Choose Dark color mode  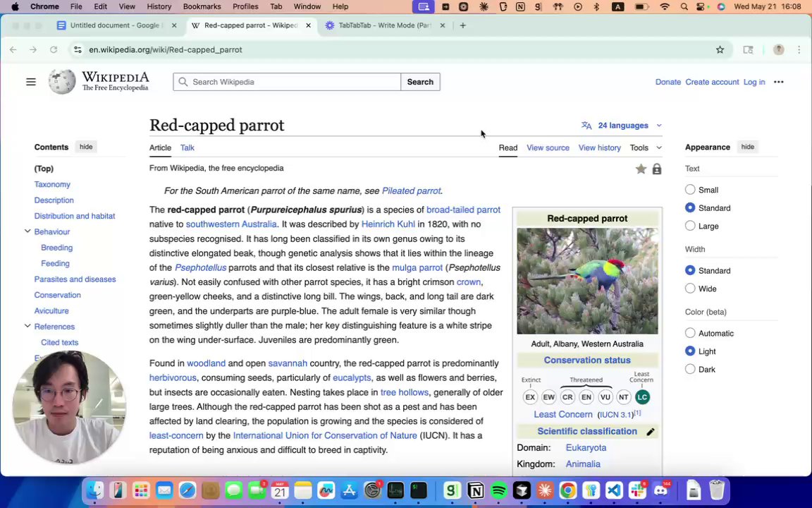click(x=690, y=370)
